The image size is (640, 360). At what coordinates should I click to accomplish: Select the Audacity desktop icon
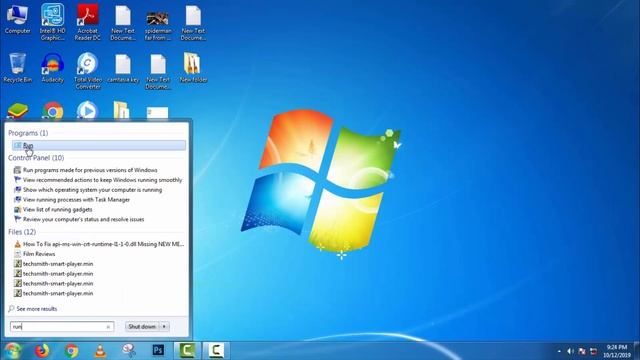[52, 68]
